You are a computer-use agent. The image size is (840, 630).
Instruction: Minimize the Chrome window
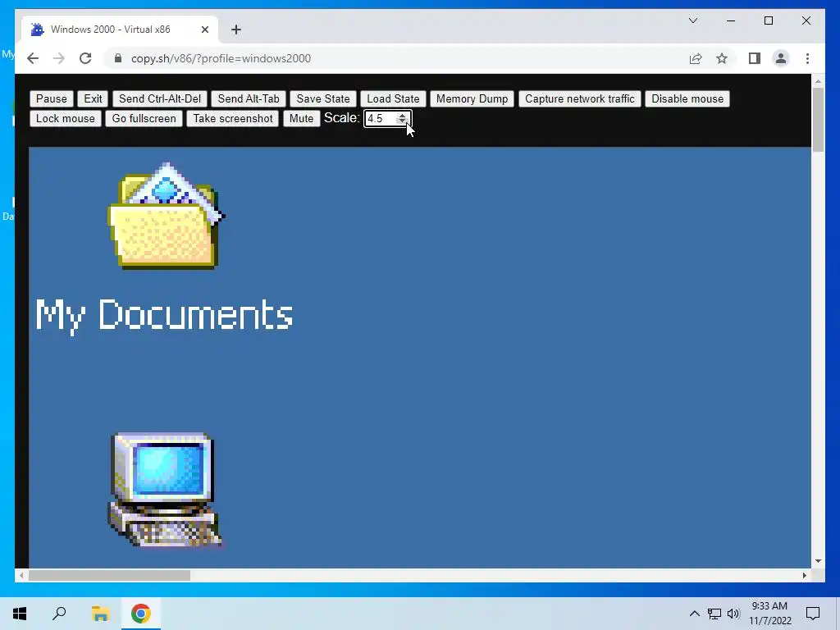pyautogui.click(x=731, y=21)
